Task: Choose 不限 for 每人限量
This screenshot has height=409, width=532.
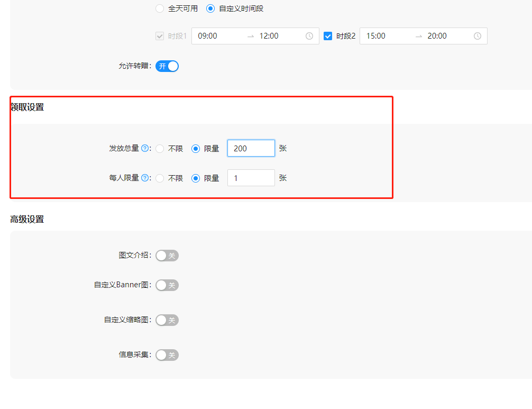Action: tap(160, 178)
